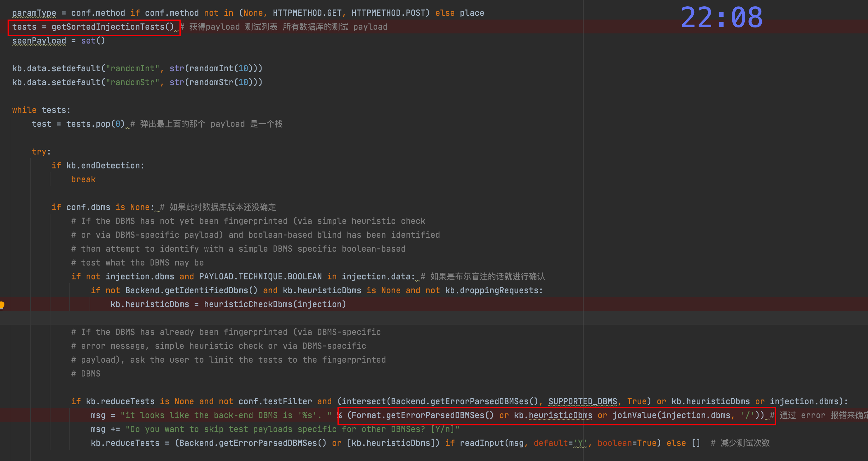Click the tests.pop(0) call
The image size is (868, 461).
pos(95,124)
